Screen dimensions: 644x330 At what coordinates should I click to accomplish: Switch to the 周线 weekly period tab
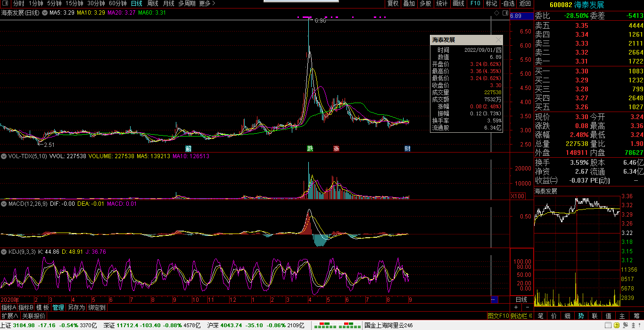click(153, 3)
